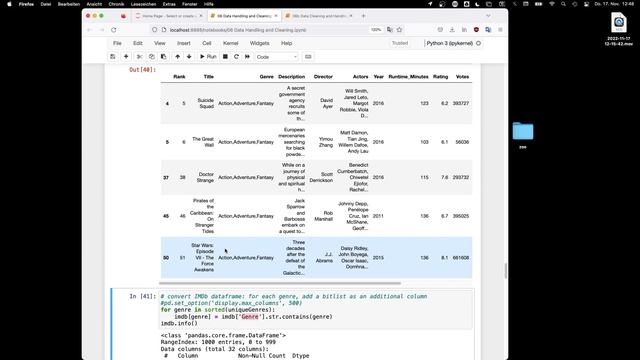
Task: Click the notebook vertical scrollbar
Action: (506, 271)
